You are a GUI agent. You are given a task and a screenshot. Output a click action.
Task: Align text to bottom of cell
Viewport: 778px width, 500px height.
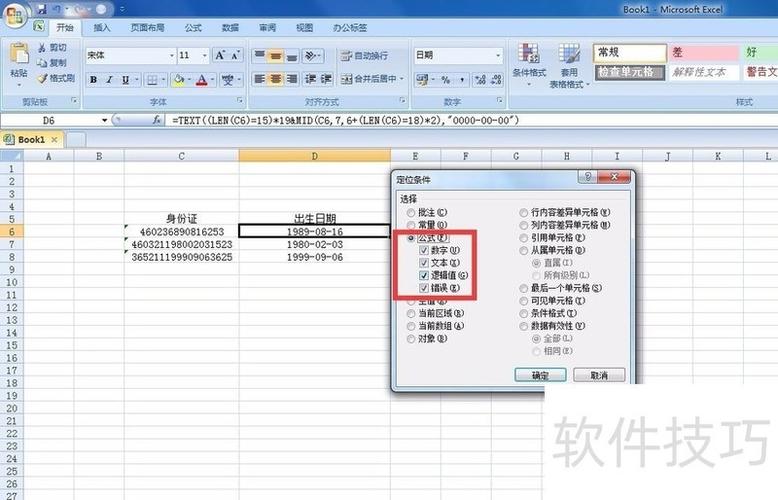coord(292,56)
